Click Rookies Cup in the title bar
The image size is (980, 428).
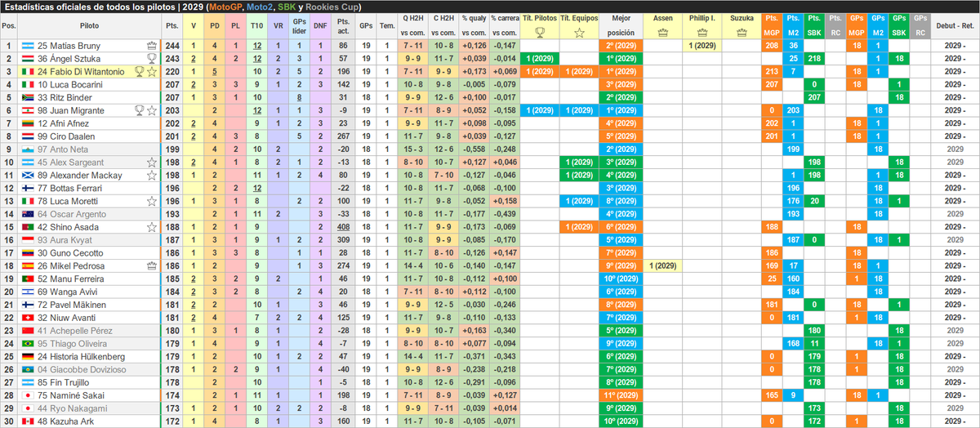click(333, 7)
